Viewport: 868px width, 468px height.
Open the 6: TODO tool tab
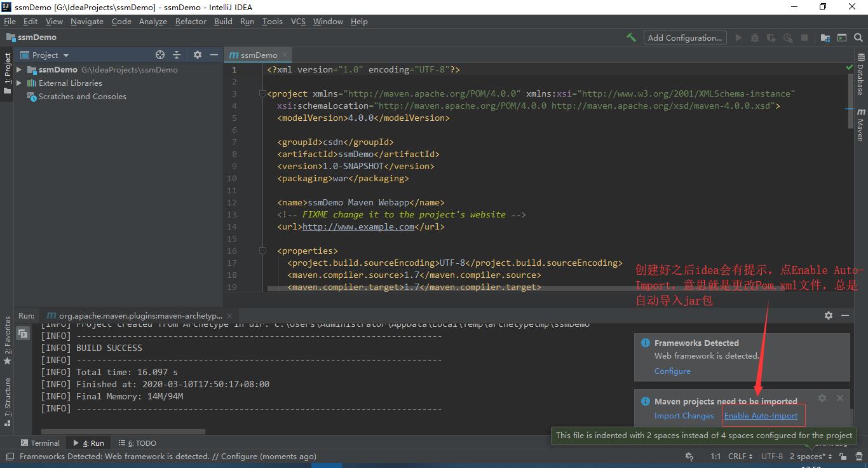(137, 443)
